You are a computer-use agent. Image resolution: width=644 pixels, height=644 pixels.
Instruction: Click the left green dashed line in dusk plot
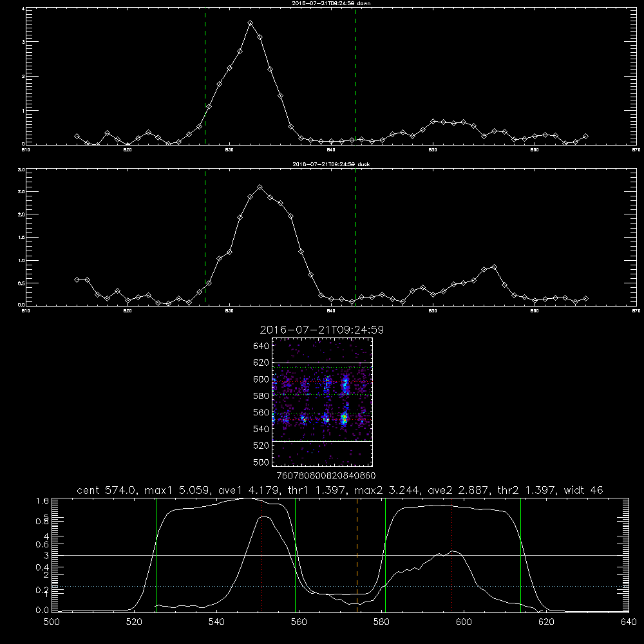pyautogui.click(x=205, y=237)
